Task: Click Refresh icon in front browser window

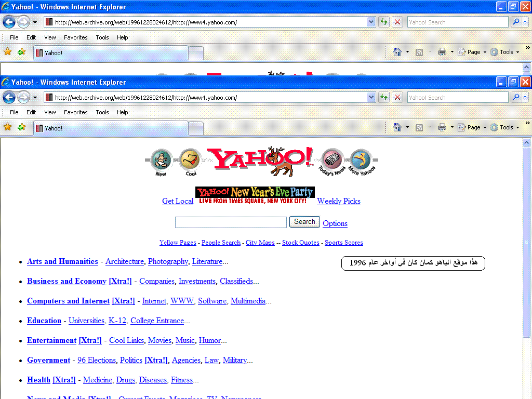Action: pos(384,97)
